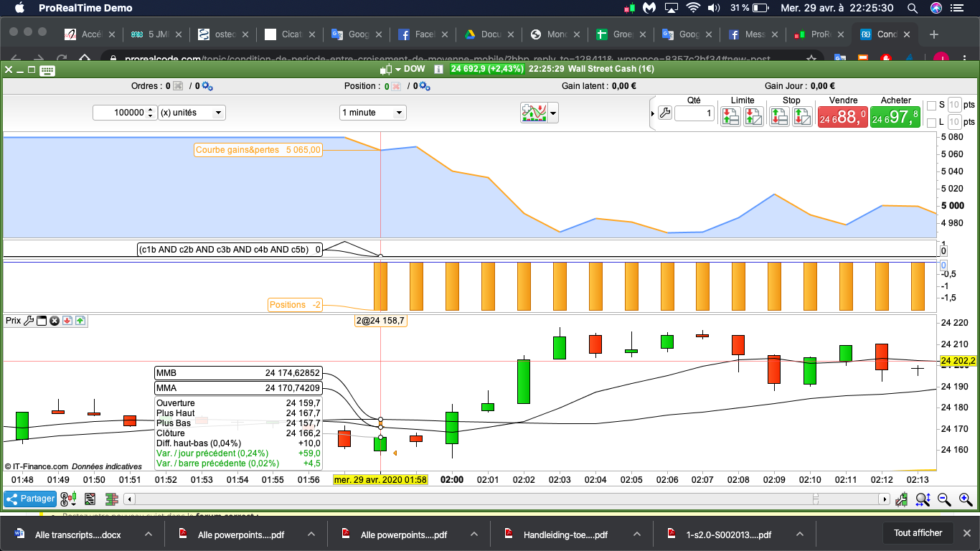980x551 pixels.
Task: Open order settings wrench next to Qté
Action: coord(665,113)
